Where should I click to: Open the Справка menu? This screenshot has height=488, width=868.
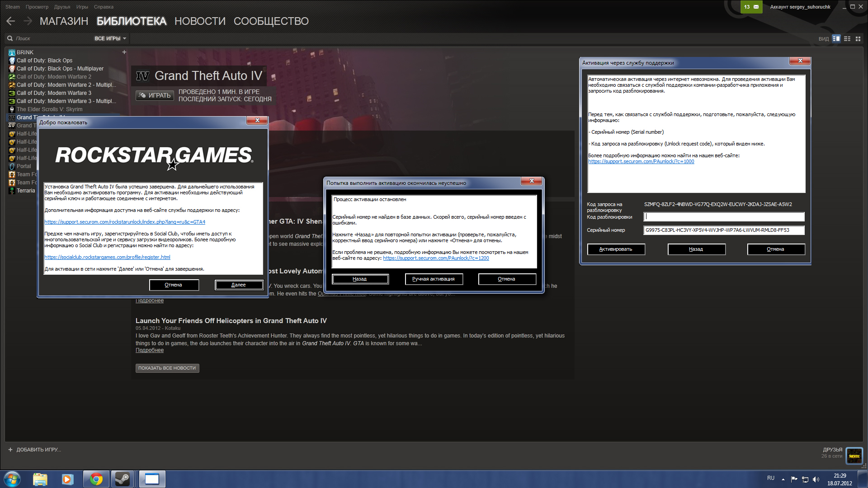click(x=104, y=7)
